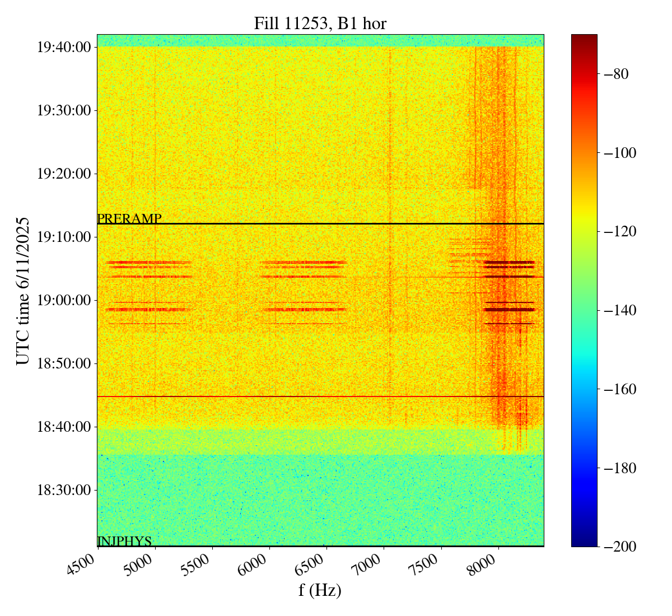The height and width of the screenshot is (616, 672).
Task: Click the INJPHYS marker label
Action: [x=124, y=541]
